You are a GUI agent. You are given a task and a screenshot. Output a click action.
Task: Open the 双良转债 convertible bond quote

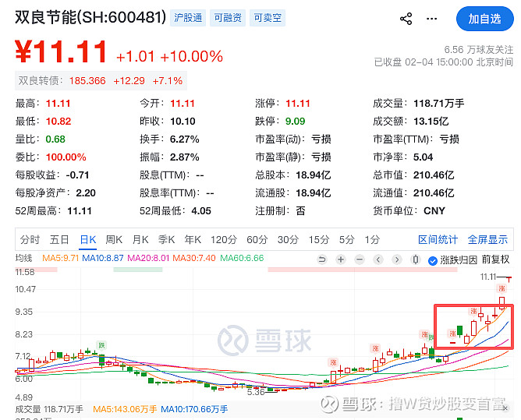tap(101, 81)
